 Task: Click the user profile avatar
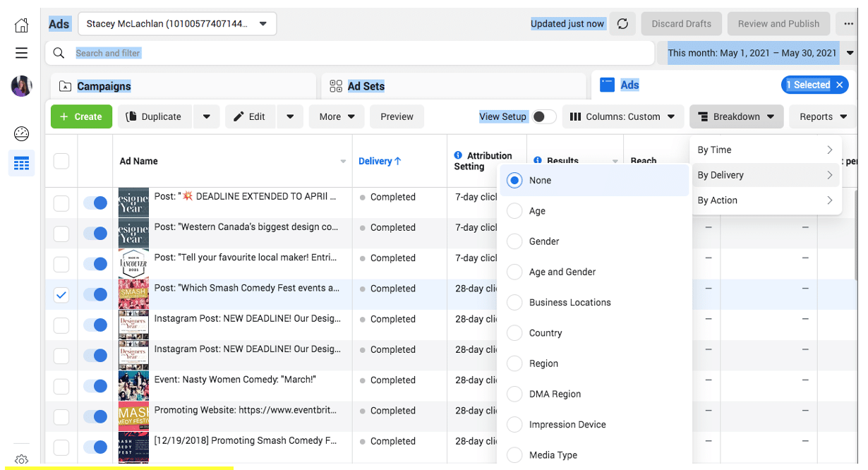click(22, 86)
